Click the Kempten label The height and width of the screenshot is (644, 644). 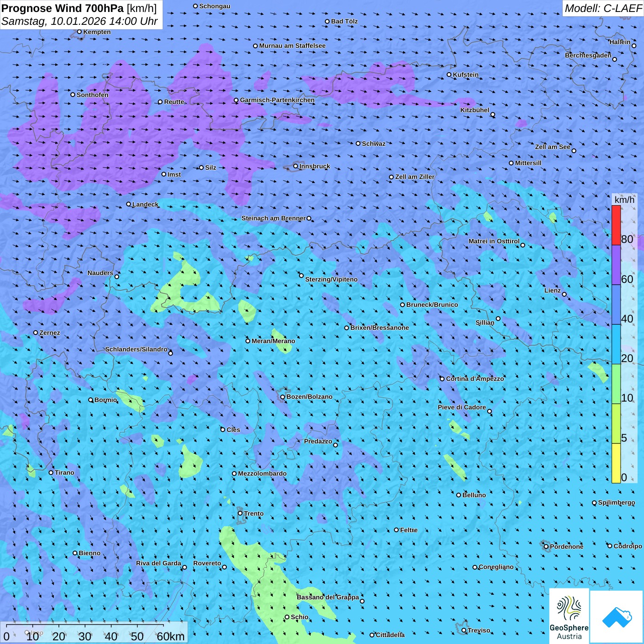click(97, 32)
